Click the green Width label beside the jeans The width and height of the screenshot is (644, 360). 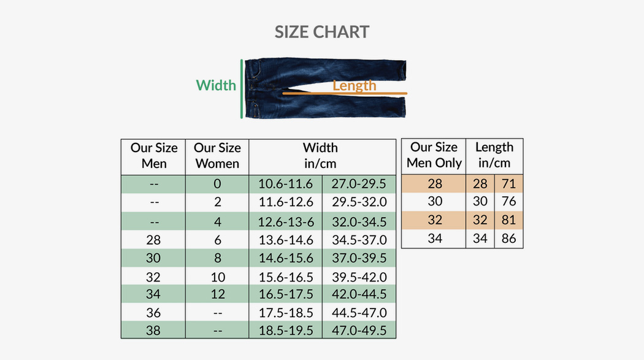tap(216, 85)
